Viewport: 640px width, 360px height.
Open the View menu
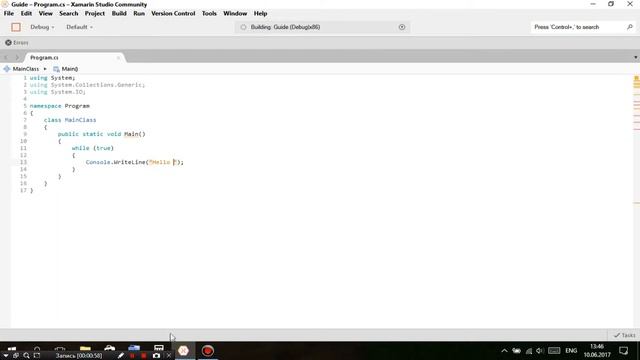pyautogui.click(x=46, y=13)
